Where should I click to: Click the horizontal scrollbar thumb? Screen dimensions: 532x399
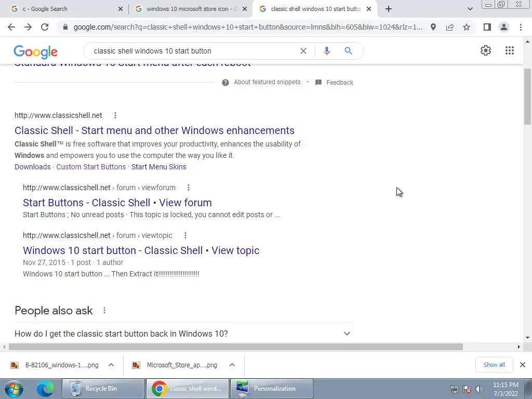(x=236, y=347)
